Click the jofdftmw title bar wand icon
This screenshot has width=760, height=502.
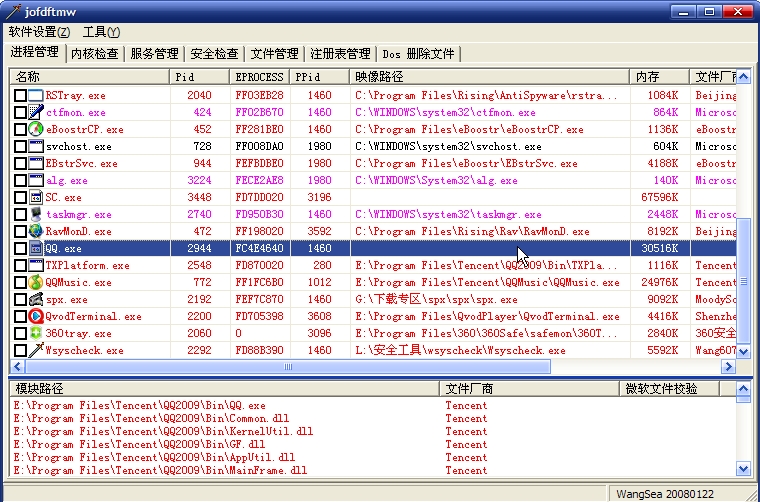(x=13, y=12)
